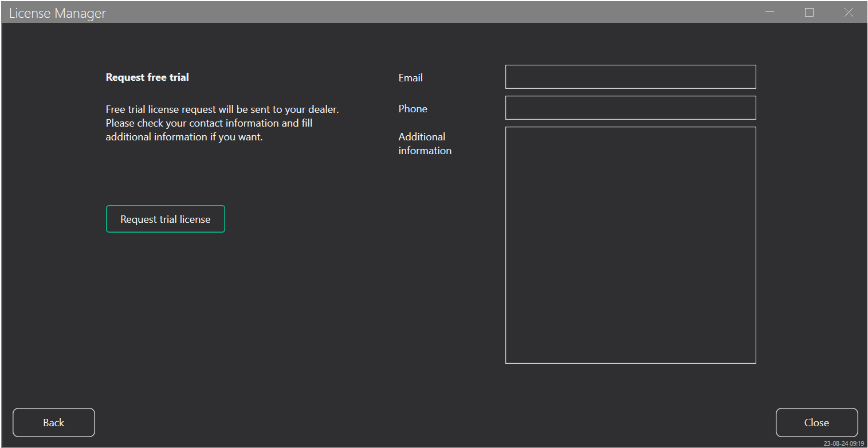
Task: Click inside the Additional information text area
Action: (x=630, y=245)
